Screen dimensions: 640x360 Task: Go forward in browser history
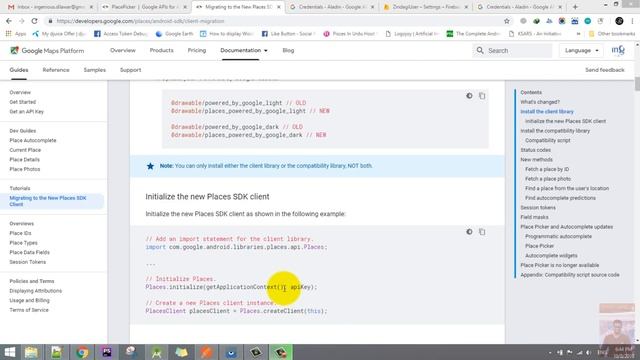[22, 21]
